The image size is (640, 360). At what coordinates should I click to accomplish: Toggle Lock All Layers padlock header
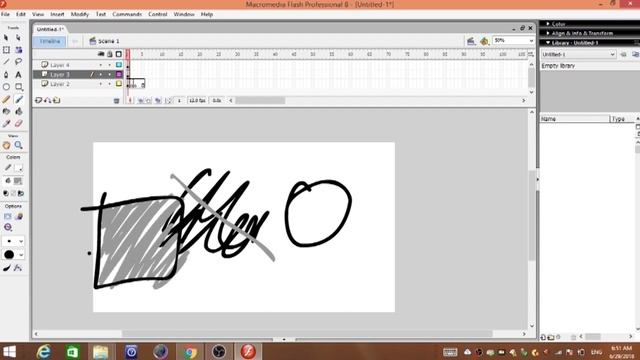coord(110,54)
